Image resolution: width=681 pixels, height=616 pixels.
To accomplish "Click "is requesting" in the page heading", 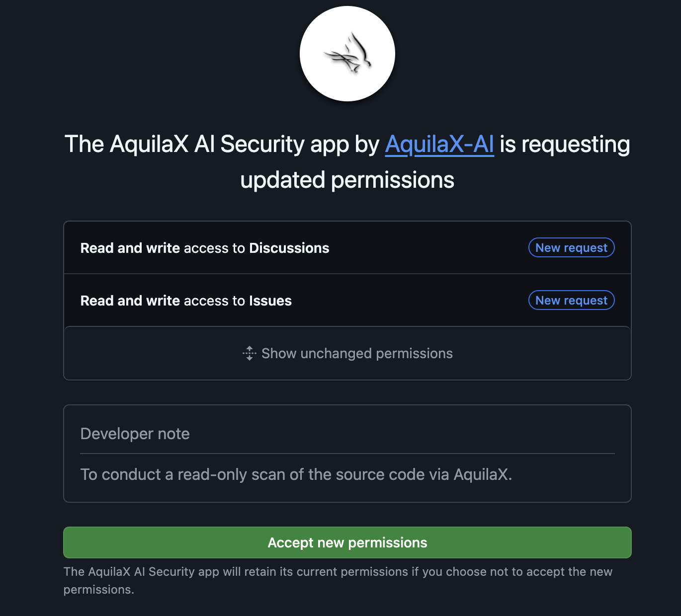I will coord(565,145).
